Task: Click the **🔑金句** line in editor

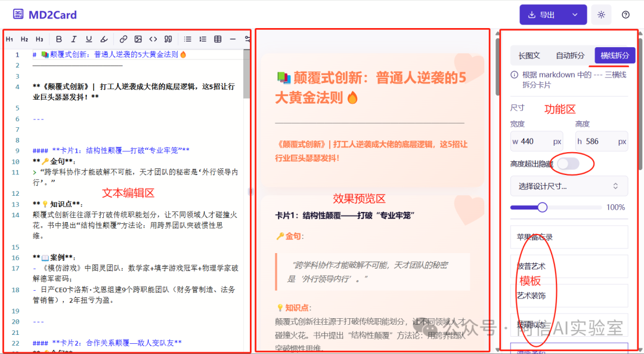Action: pyautogui.click(x=54, y=161)
